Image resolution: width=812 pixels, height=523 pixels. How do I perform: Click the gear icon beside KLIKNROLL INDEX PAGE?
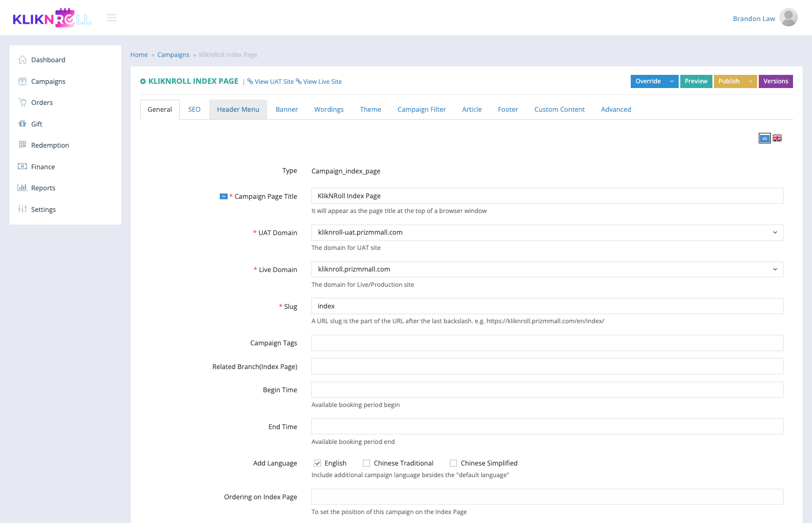tap(143, 81)
